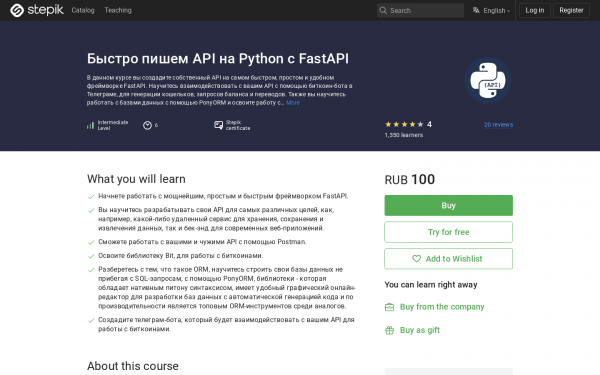Click the Stepik logo
The height and width of the screenshot is (375, 600).
point(37,10)
